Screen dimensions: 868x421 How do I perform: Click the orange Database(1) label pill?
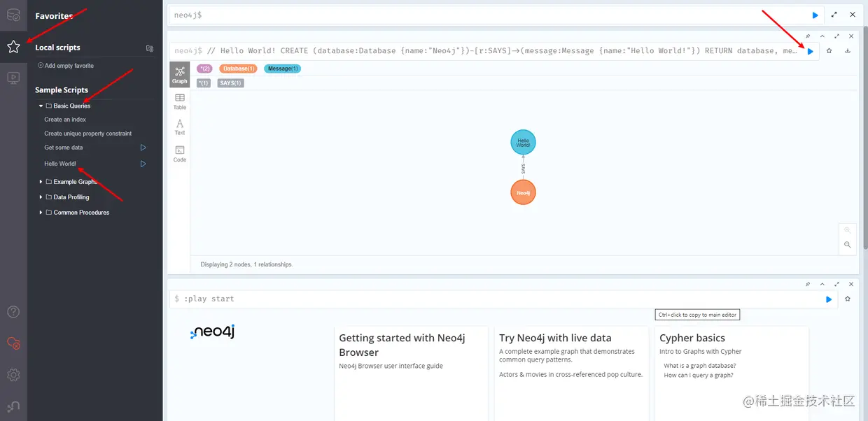(x=238, y=69)
